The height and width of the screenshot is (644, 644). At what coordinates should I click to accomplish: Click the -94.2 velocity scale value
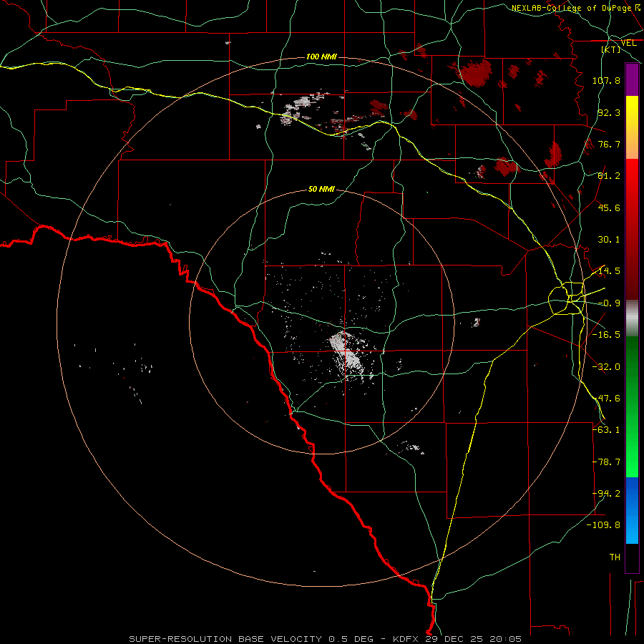[606, 494]
